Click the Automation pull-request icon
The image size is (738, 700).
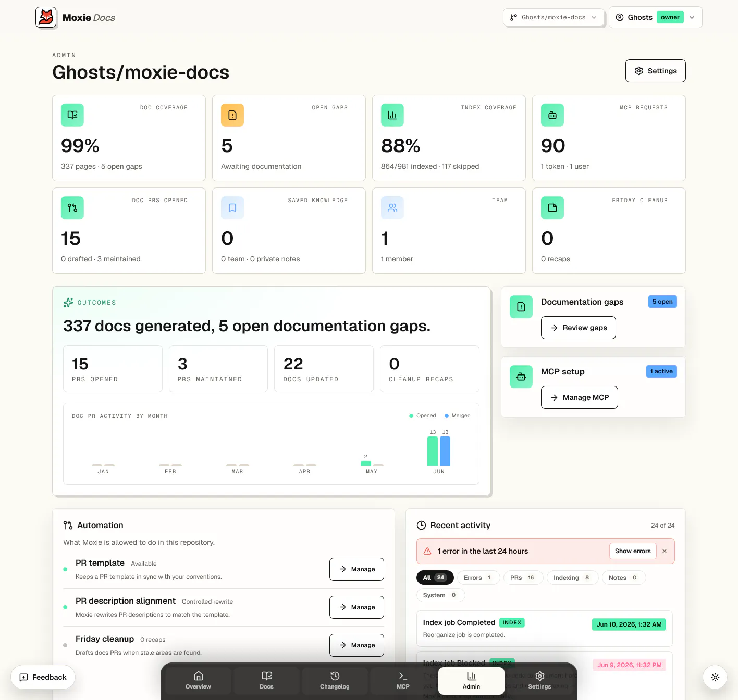tap(68, 525)
